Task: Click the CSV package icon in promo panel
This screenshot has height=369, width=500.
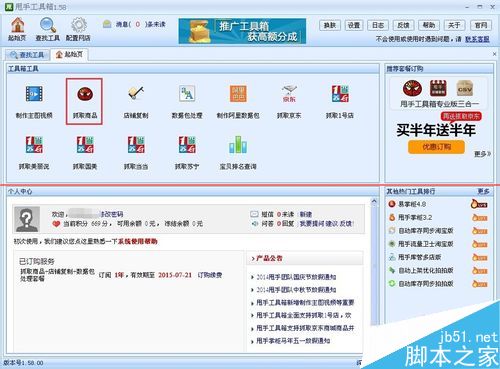Action: click(464, 88)
